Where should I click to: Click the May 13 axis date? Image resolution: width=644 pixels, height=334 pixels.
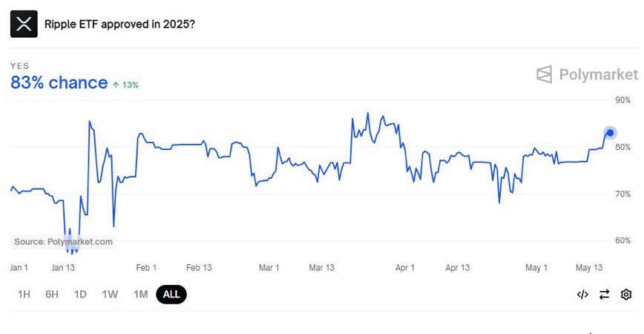(589, 268)
